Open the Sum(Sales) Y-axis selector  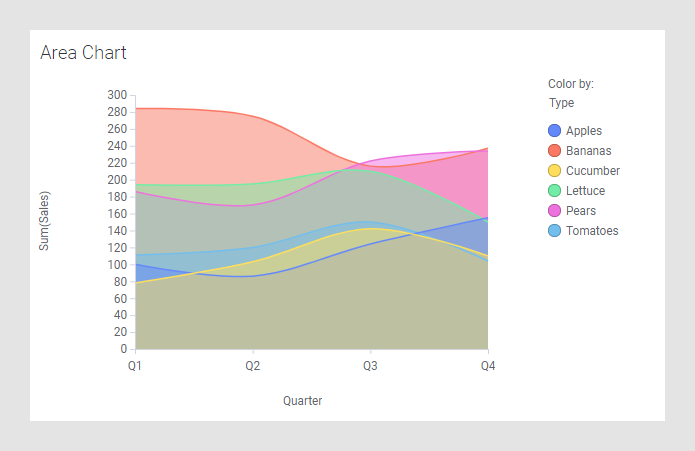point(45,221)
